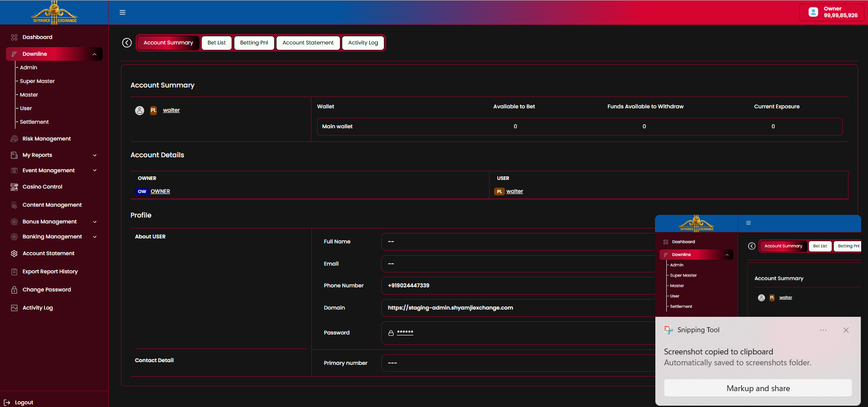Click the Primary number field
868x407 pixels.
(518, 363)
